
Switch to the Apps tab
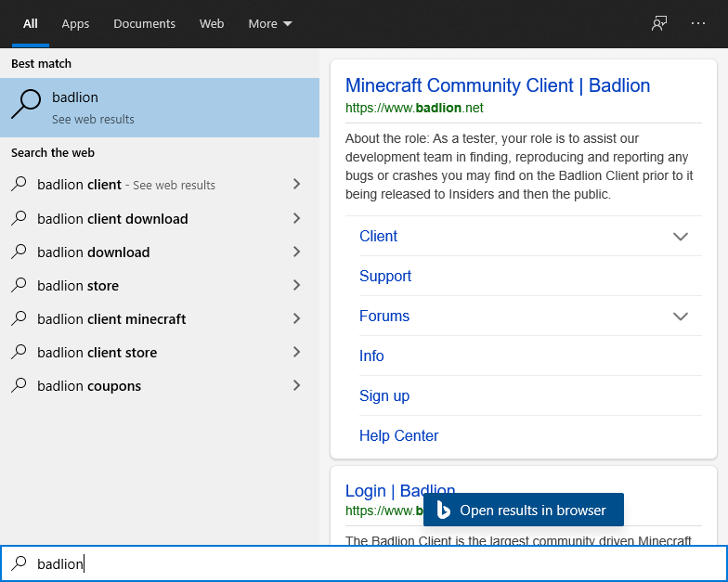pos(75,24)
